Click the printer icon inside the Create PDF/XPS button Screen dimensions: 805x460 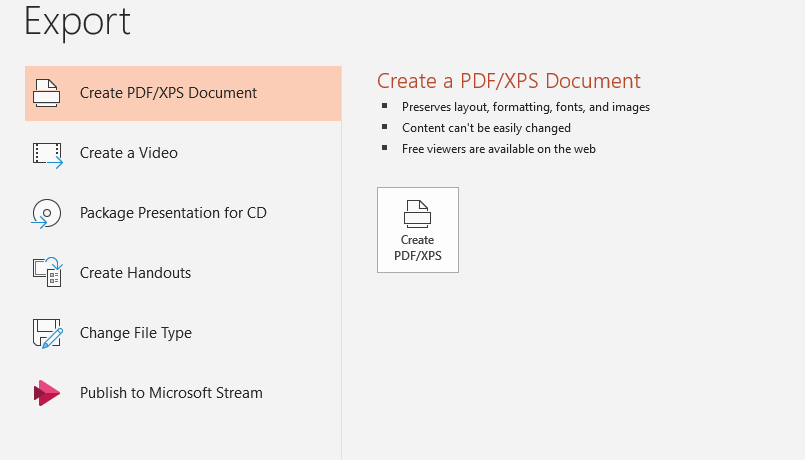[x=417, y=213]
